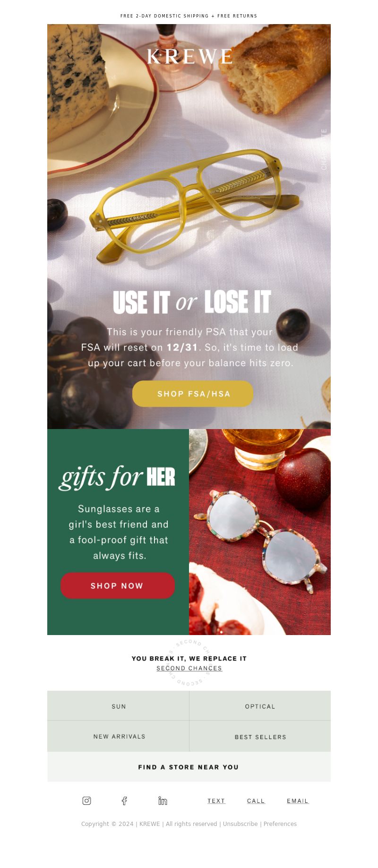Click the KREWE logo at top
The width and height of the screenshot is (378, 868).
pos(189,56)
